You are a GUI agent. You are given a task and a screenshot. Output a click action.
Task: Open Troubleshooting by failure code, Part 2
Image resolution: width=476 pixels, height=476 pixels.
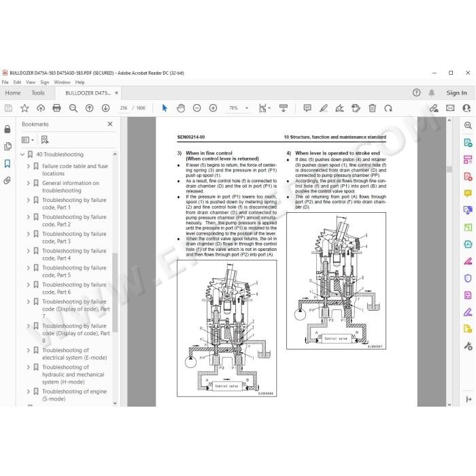point(74,221)
